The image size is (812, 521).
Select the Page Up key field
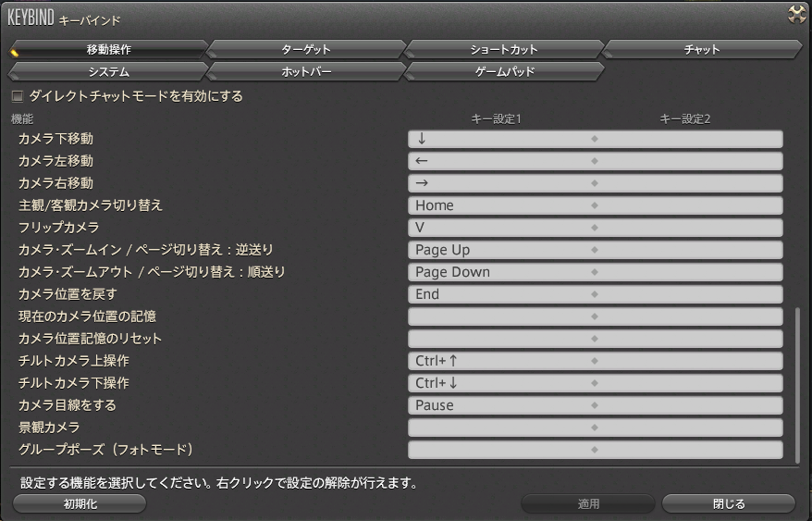pos(501,250)
